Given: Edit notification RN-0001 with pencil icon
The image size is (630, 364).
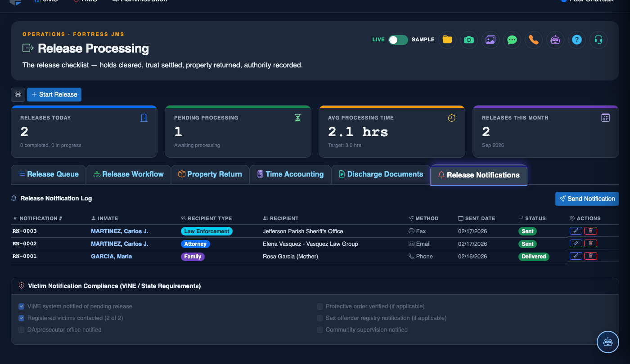Looking at the screenshot, I should coord(576,256).
